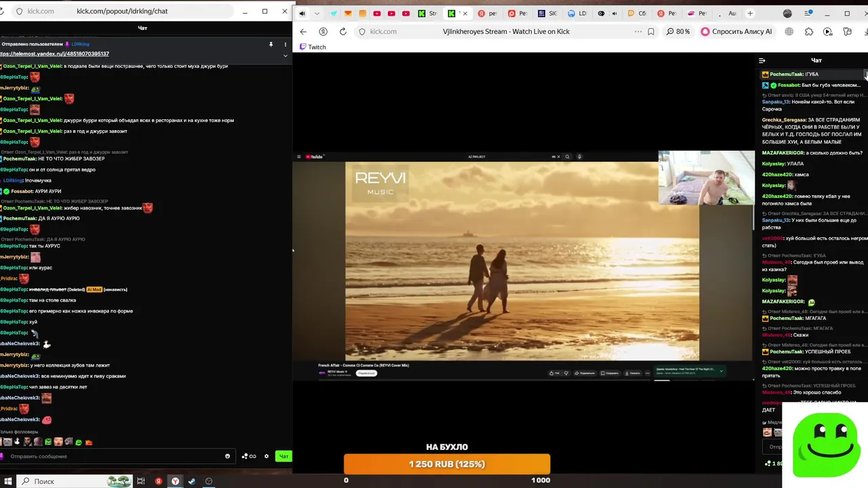This screenshot has width=868, height=488.
Task: Close the active Kick tab
Action: click(x=466, y=13)
